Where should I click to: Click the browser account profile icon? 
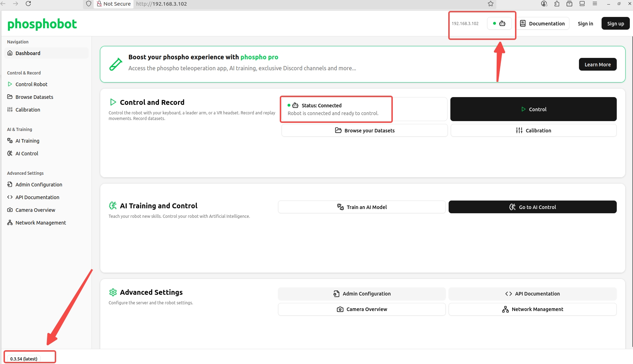click(544, 4)
